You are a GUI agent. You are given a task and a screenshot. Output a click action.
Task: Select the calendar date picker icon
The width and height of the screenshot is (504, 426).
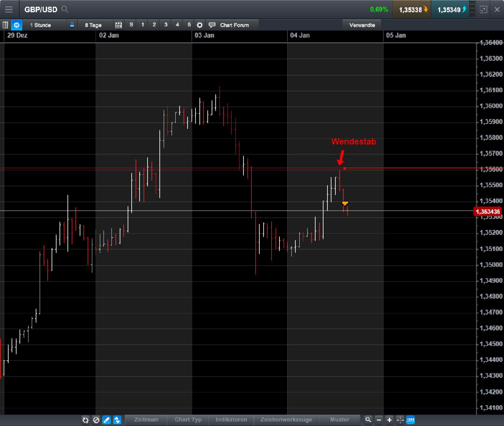tap(119, 25)
